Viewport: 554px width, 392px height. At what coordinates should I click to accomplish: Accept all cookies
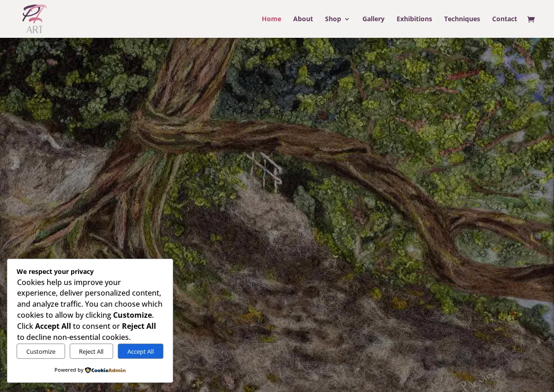140,351
